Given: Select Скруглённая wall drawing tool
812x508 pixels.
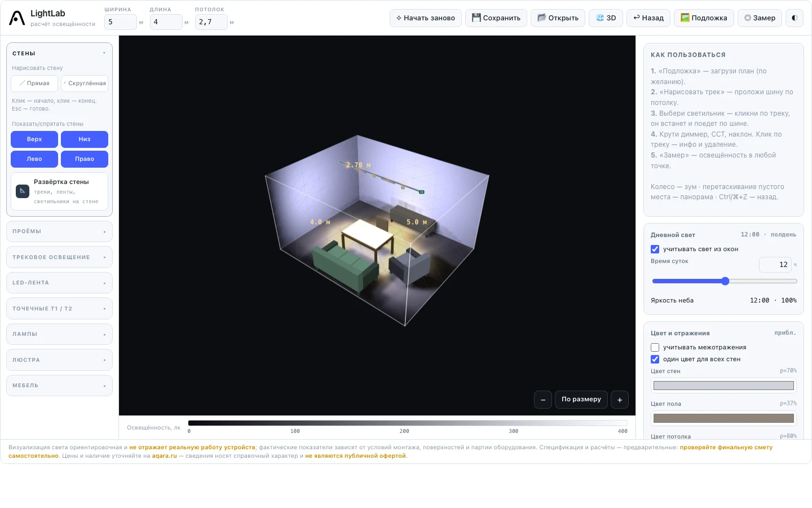Looking at the screenshot, I should tap(85, 84).
